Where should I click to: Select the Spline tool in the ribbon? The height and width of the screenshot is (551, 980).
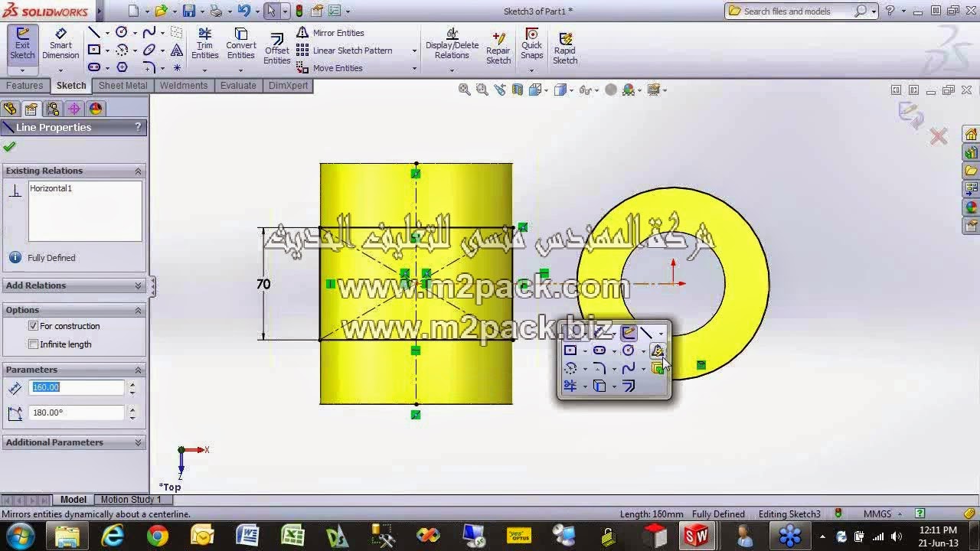pos(149,32)
